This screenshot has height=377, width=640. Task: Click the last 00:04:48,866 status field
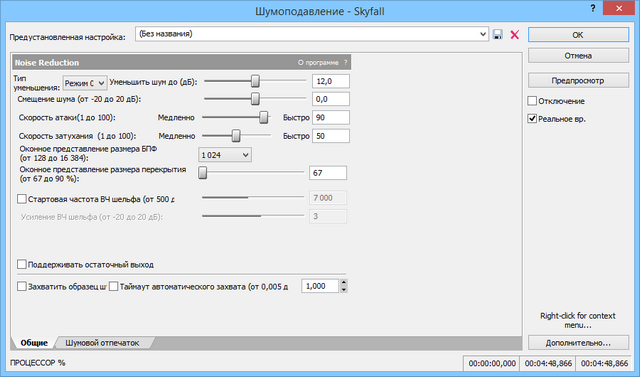point(604,363)
